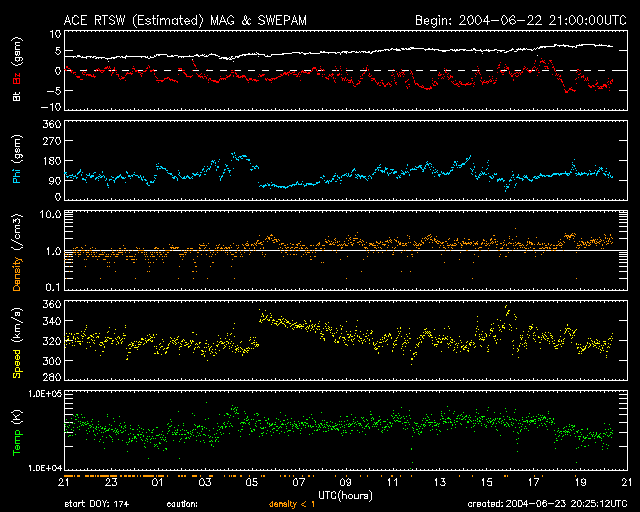
Task: Click the 340 tick on Speed axis
Action: [50, 322]
